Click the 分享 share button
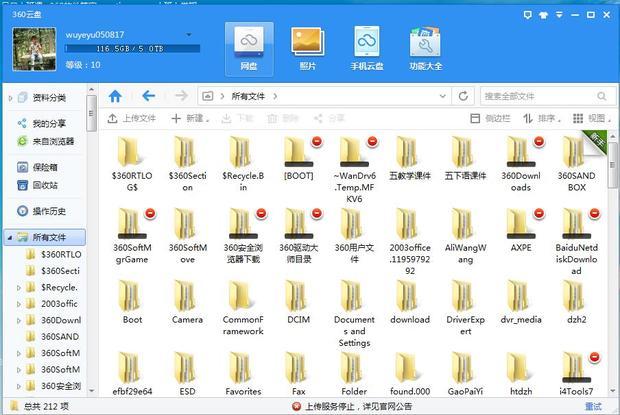This screenshot has width=620, height=415. [329, 118]
